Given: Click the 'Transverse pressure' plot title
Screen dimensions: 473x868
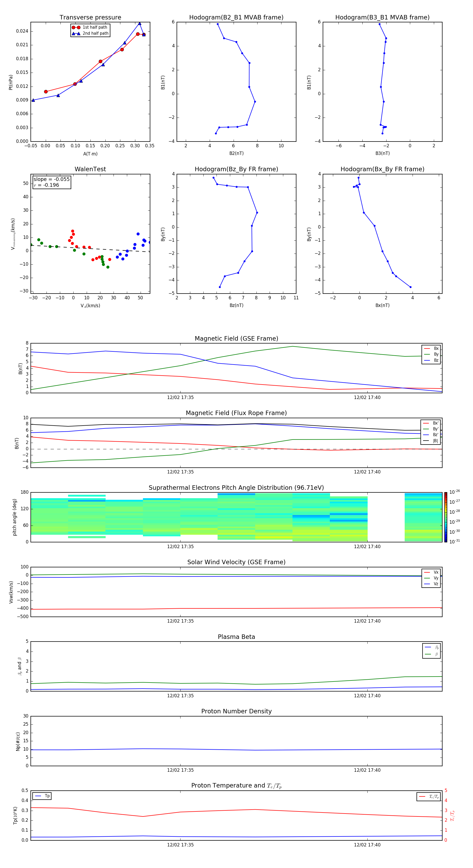Looking at the screenshot, I should [90, 18].
